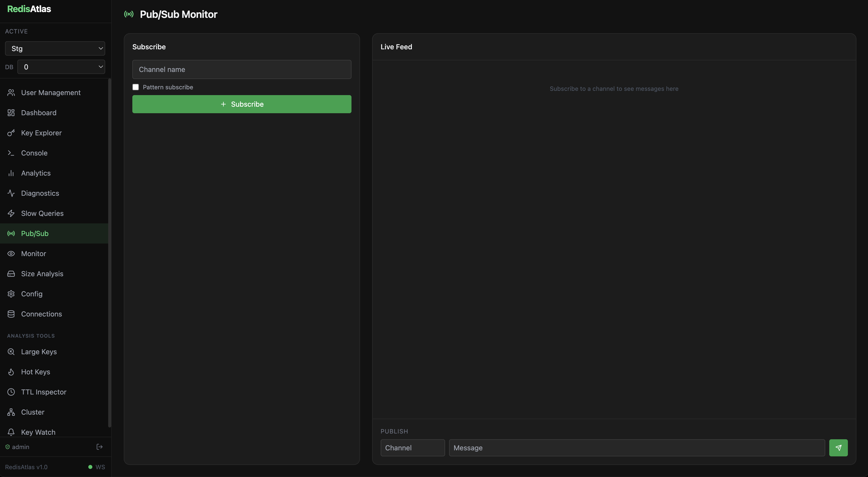Click the RedisAtlas logo link
The width and height of the screenshot is (868, 477).
[x=29, y=9]
